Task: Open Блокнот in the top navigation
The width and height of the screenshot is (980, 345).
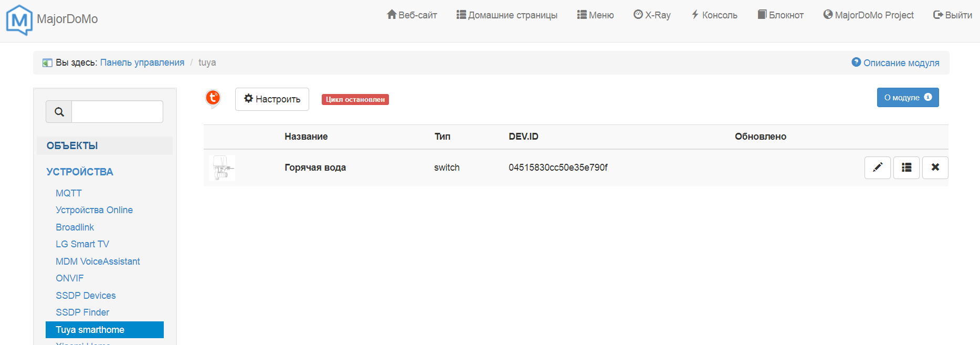Action: click(x=781, y=15)
